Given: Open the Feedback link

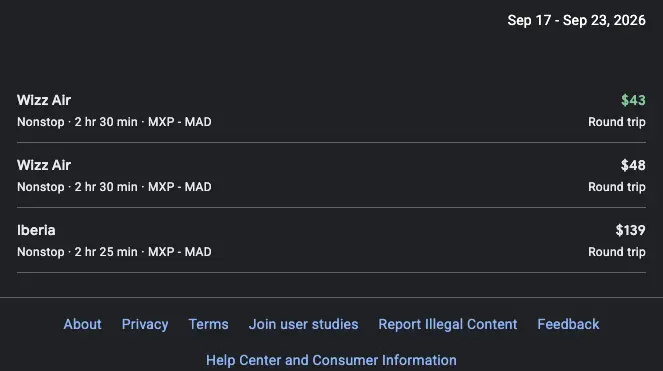Looking at the screenshot, I should (568, 324).
